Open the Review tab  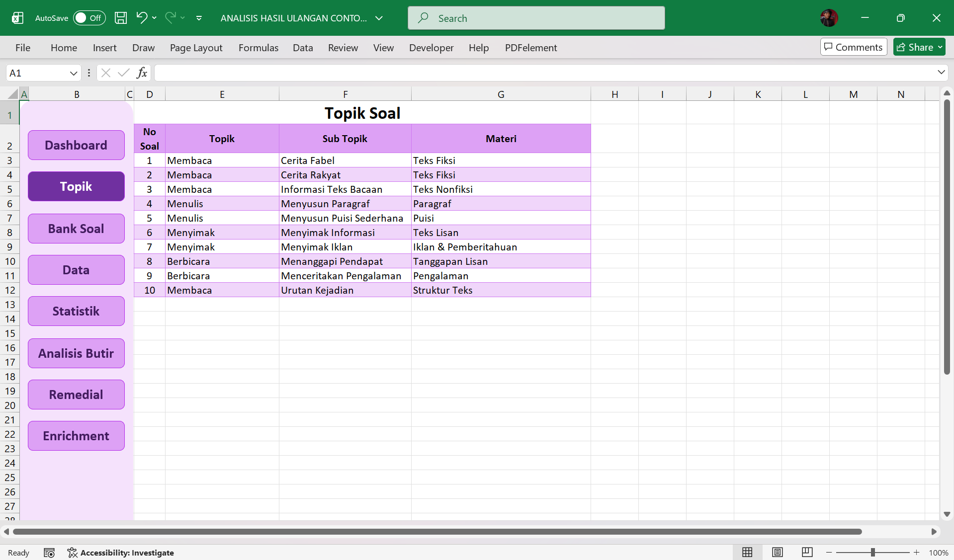tap(343, 48)
